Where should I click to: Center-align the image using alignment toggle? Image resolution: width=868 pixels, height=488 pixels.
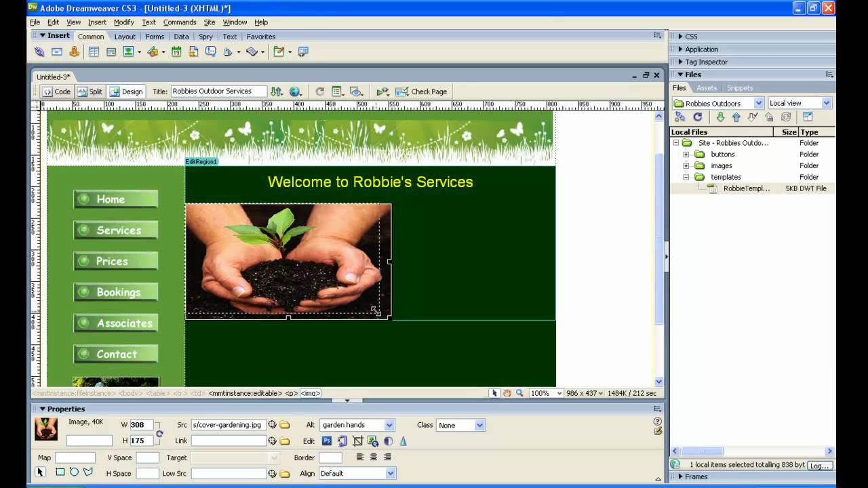pos(373,457)
